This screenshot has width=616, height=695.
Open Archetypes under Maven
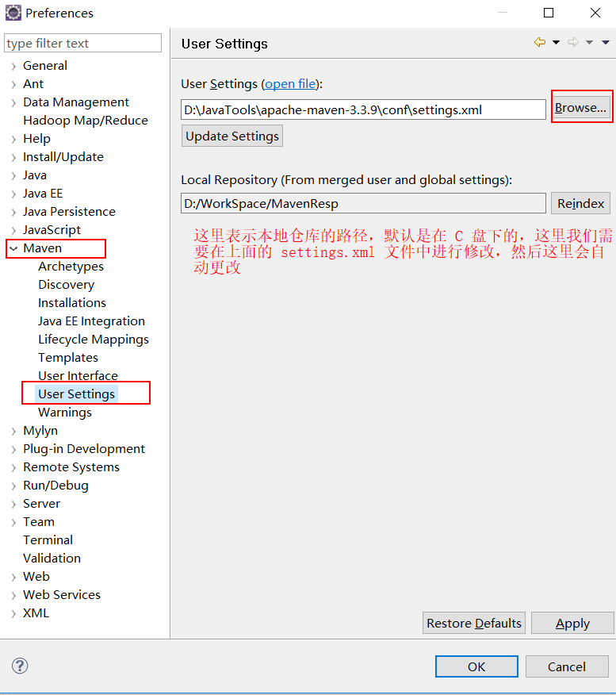pos(71,266)
